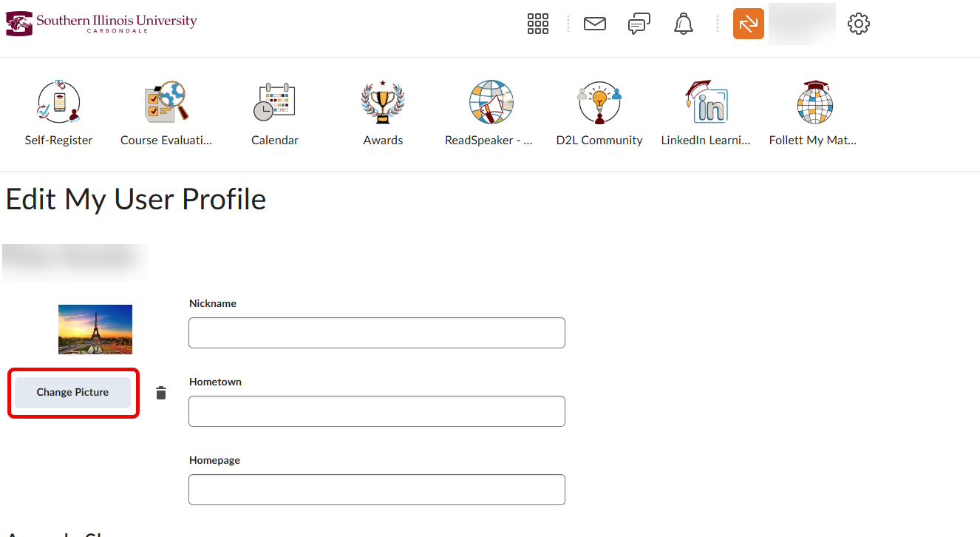The height and width of the screenshot is (537, 980).
Task: Open the Calendar tool
Action: (x=274, y=111)
